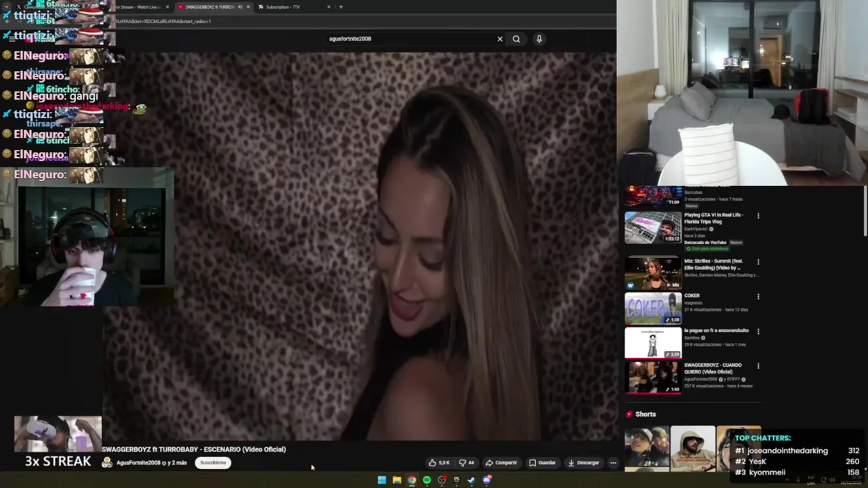Open the COKER video thumbnail

click(653, 308)
